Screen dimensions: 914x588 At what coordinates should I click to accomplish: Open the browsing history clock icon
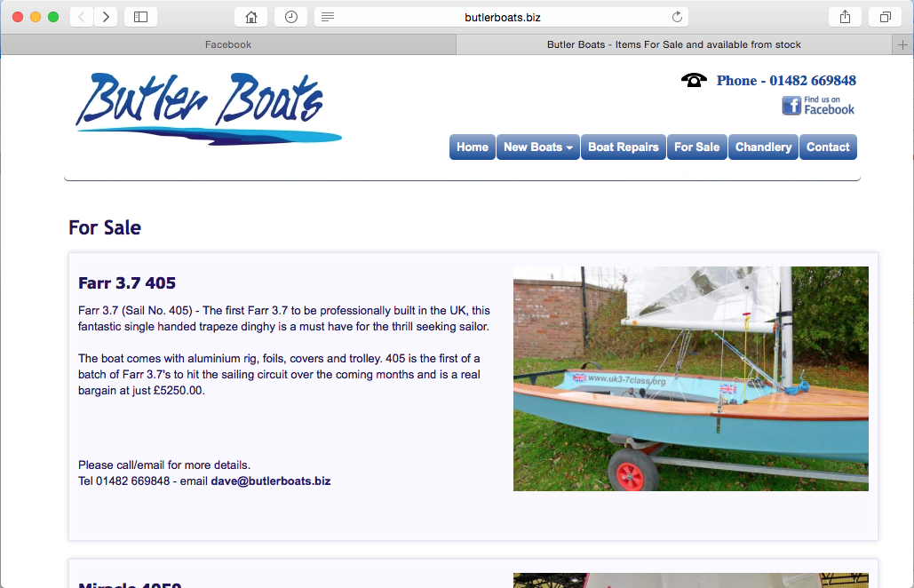tap(290, 17)
